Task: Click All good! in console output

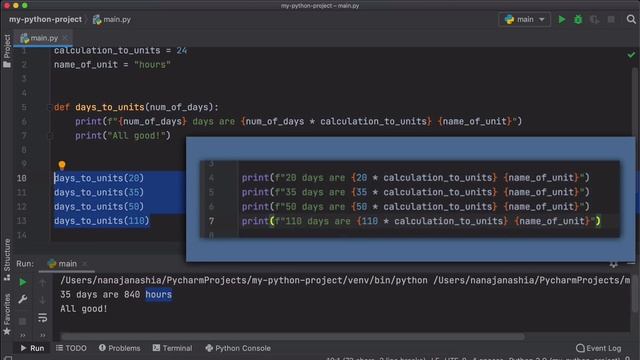Action: (84, 309)
